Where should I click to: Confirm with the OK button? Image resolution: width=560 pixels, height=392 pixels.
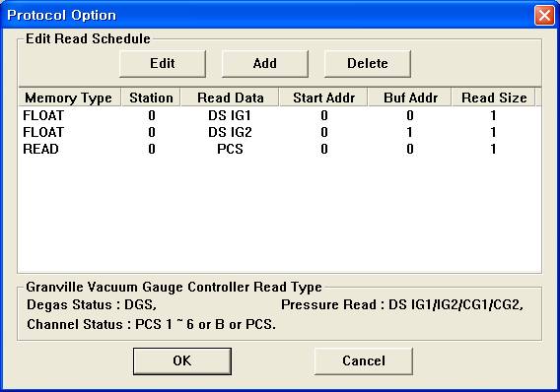click(x=182, y=360)
